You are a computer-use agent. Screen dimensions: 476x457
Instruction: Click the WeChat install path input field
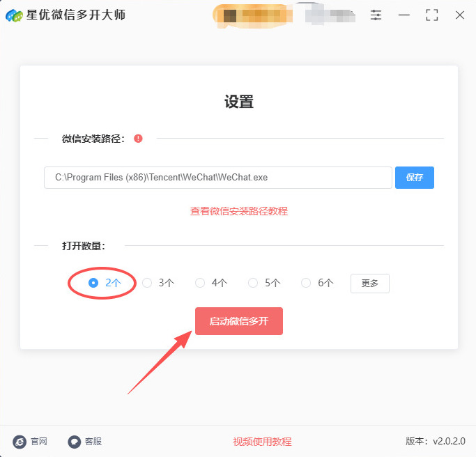click(218, 178)
